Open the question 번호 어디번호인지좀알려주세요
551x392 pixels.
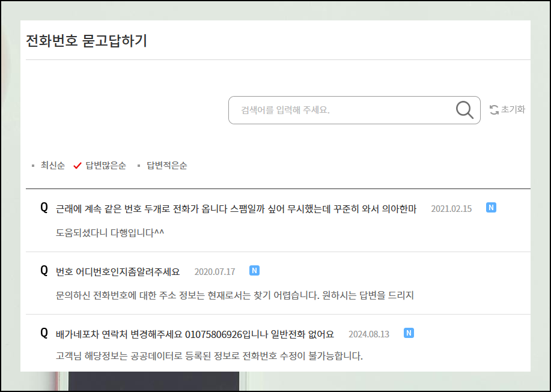(x=118, y=271)
